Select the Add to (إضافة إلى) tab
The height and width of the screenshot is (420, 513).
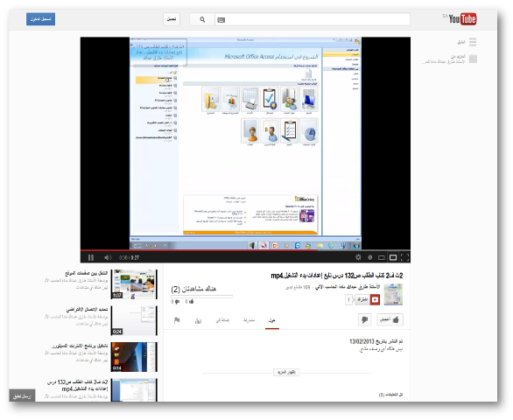(x=222, y=320)
